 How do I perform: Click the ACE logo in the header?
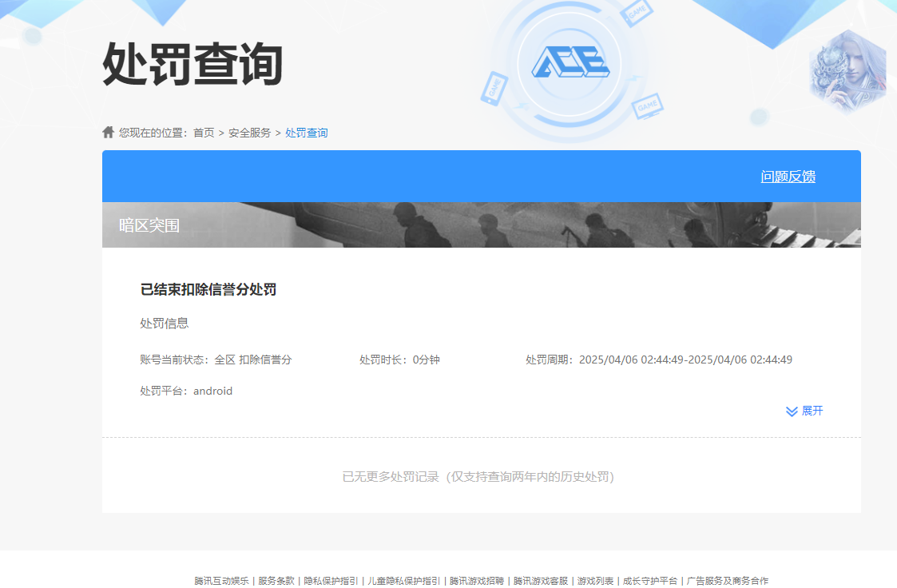click(570, 62)
